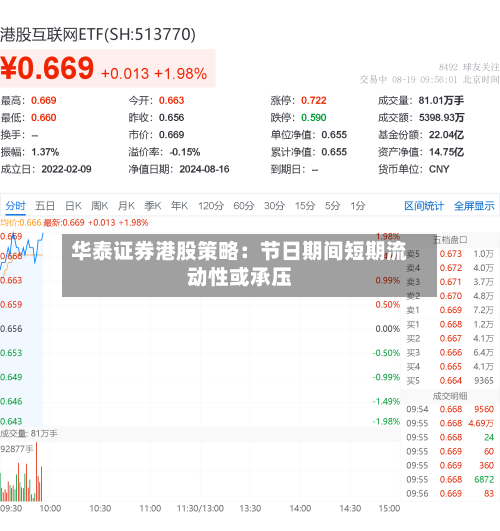Click the 资产净值 value 14.75亿

coord(446,152)
